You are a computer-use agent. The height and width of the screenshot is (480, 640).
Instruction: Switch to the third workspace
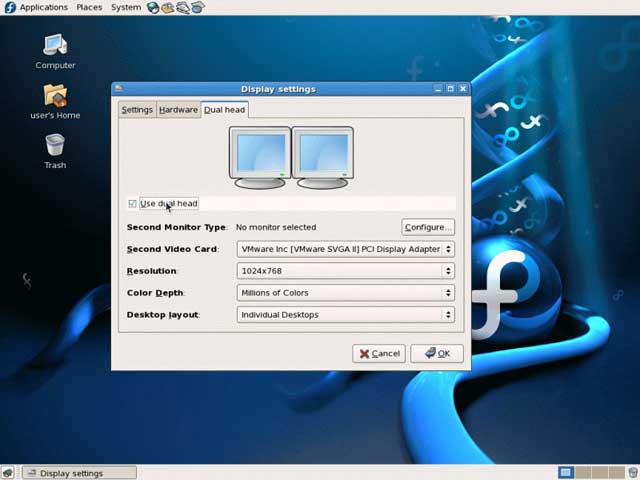pyautogui.click(x=600, y=473)
